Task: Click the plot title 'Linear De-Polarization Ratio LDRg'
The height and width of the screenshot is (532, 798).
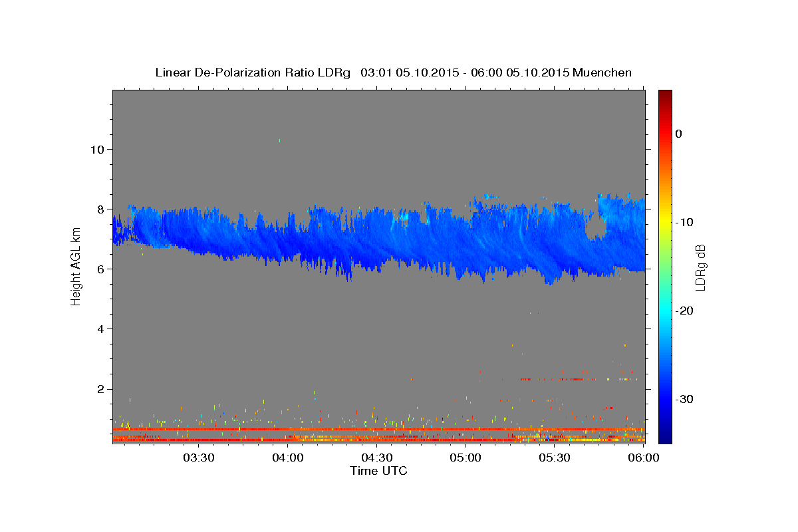Action: tap(252, 72)
